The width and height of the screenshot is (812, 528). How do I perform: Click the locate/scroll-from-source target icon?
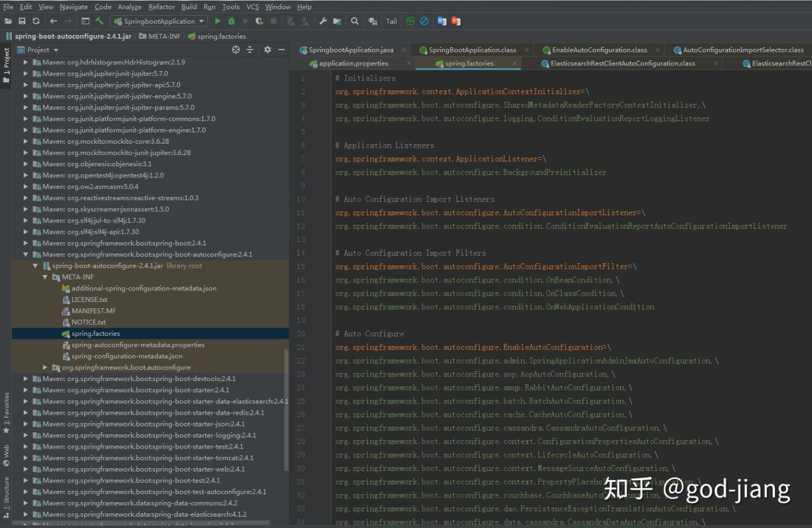(236, 50)
